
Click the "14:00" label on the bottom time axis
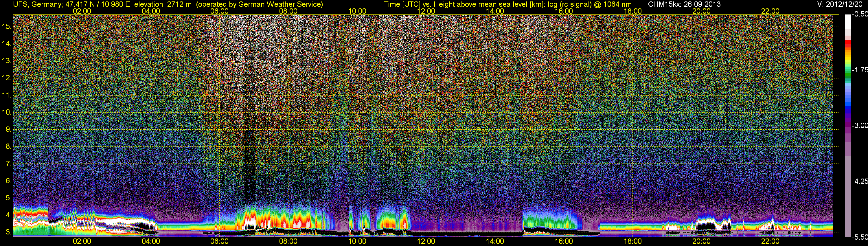495,241
